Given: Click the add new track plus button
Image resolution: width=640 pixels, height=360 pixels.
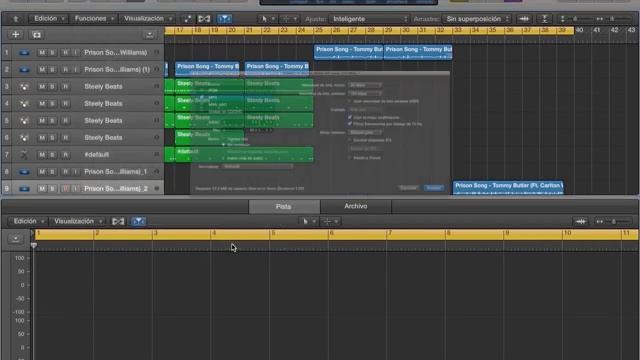Looking at the screenshot, I should tap(16, 35).
